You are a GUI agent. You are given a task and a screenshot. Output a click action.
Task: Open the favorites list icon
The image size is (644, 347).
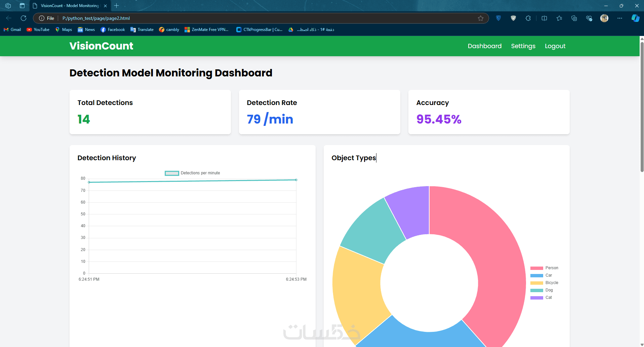559,18
